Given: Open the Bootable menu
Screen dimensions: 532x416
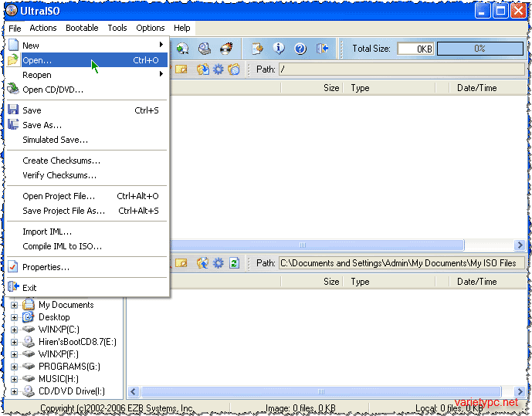Looking at the screenshot, I should (82, 28).
